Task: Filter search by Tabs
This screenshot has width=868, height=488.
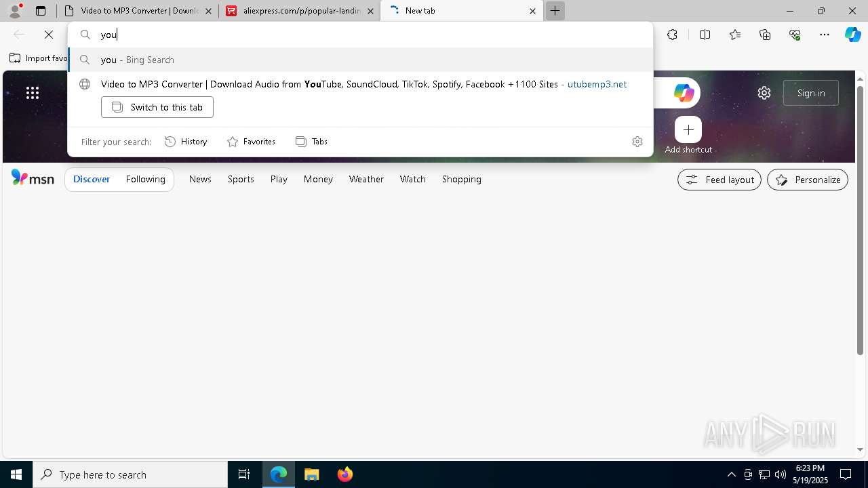Action: tap(311, 142)
